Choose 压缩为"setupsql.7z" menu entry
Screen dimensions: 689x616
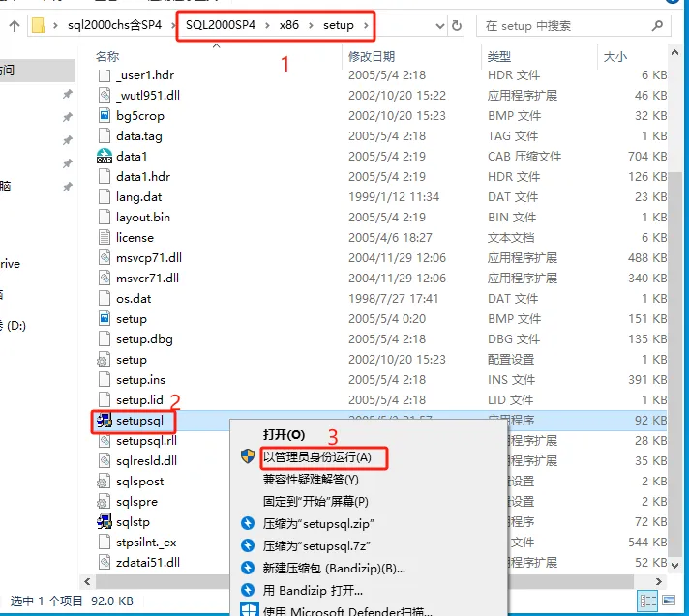click(x=316, y=545)
